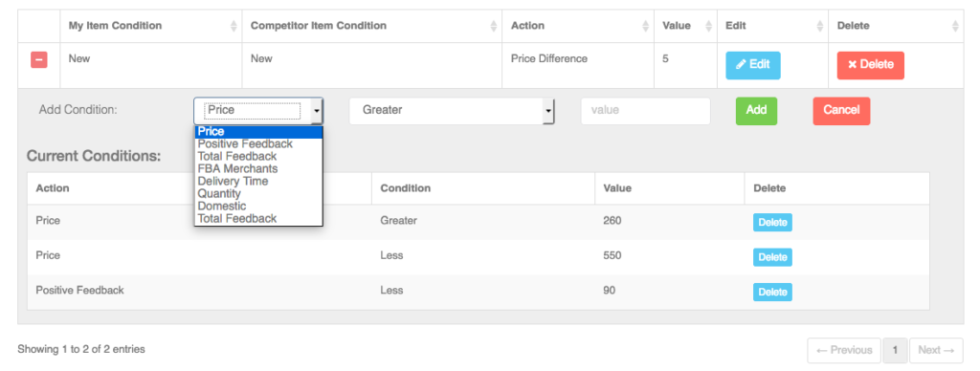Click the red Cancel button
This screenshot has height=371, width=980.
click(841, 111)
